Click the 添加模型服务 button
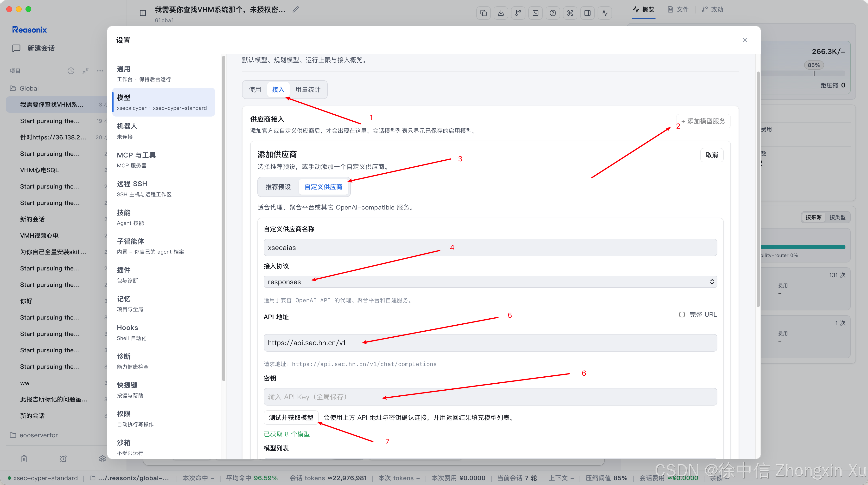The image size is (868, 485). tap(703, 121)
